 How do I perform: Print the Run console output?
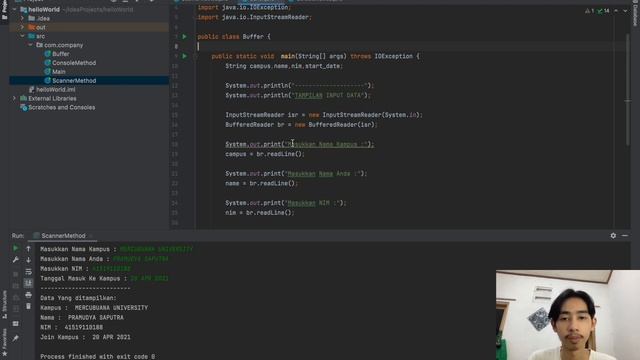(28, 295)
